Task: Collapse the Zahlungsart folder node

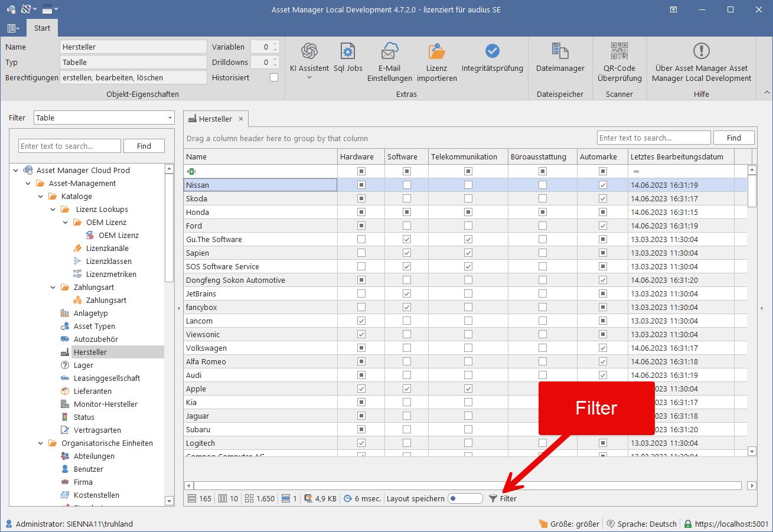Action: coord(53,287)
